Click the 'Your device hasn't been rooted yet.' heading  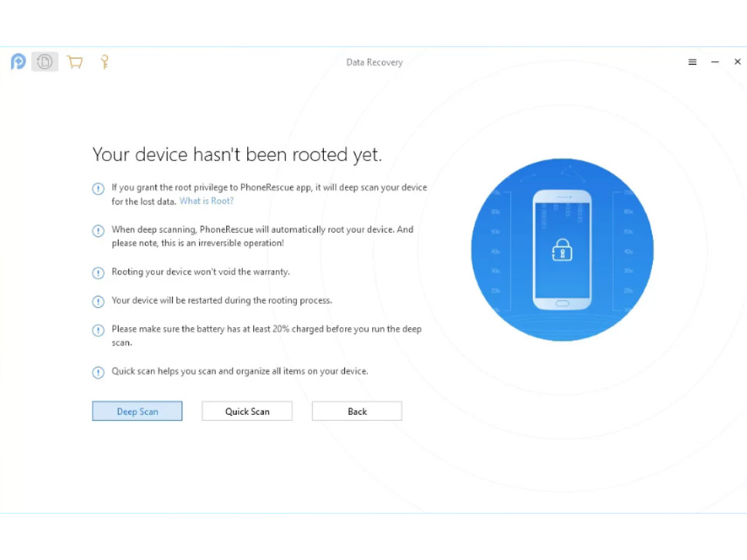pos(237,154)
